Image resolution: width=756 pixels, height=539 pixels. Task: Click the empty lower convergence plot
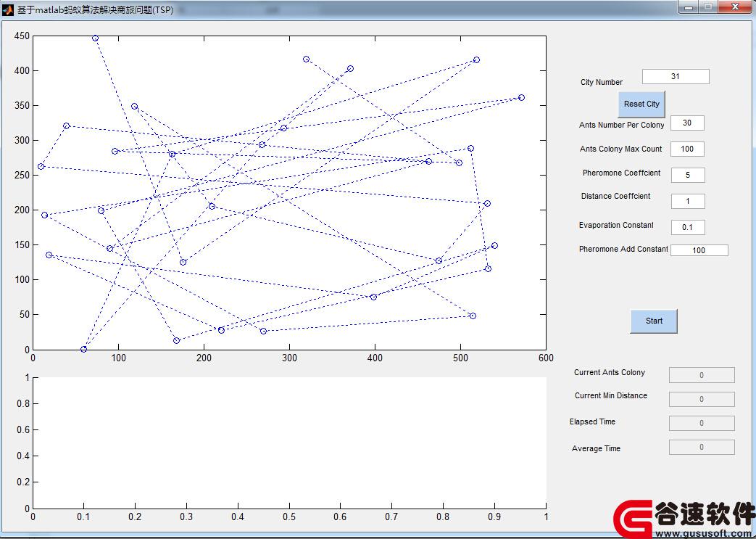[x=289, y=443]
